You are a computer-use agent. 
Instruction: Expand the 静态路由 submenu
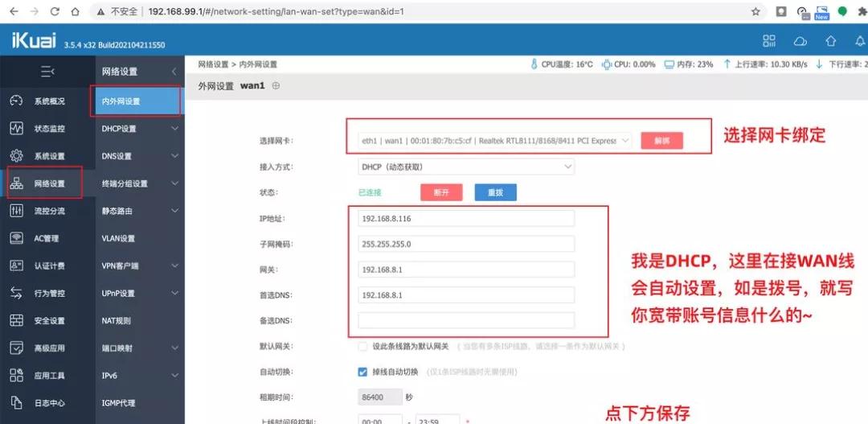coord(175,211)
